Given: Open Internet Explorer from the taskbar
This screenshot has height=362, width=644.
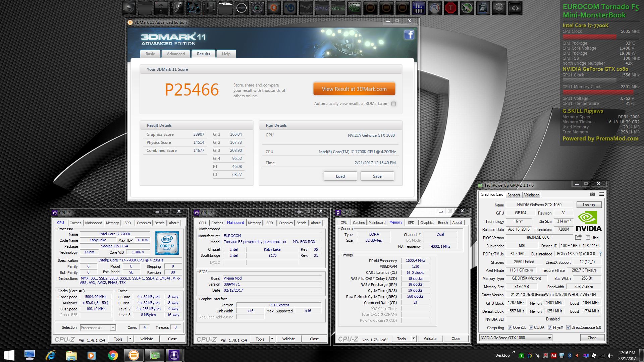Looking at the screenshot, I should [x=50, y=356].
